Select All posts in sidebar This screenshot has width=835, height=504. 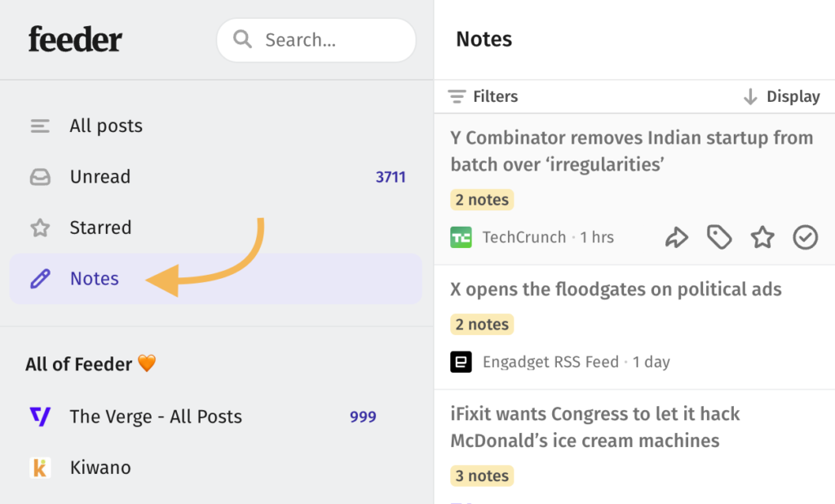click(x=215, y=126)
